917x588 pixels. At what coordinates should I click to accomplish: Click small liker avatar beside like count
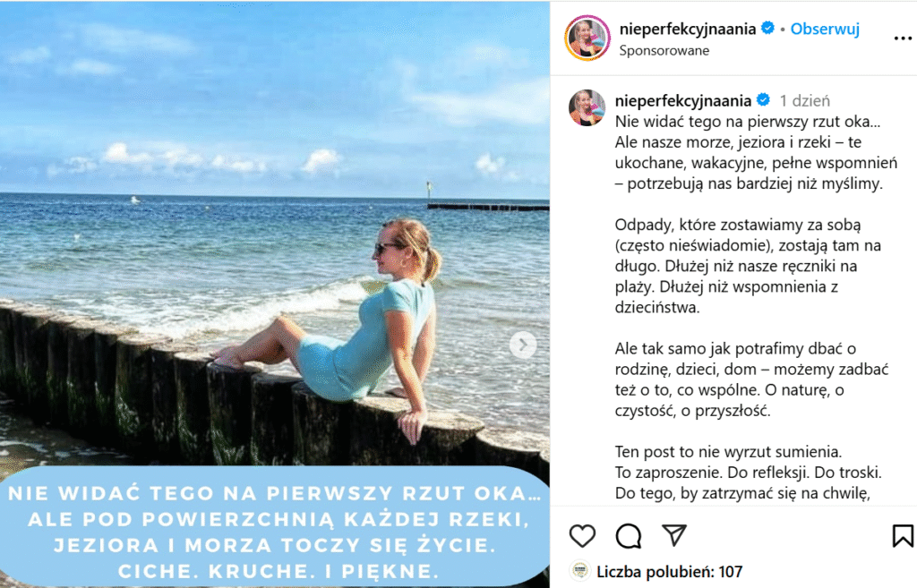pyautogui.click(x=579, y=570)
